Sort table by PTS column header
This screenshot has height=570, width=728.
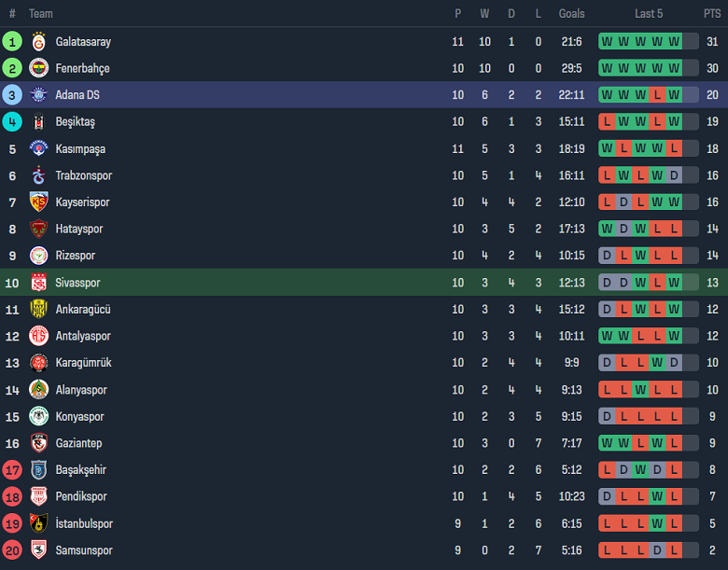712,14
